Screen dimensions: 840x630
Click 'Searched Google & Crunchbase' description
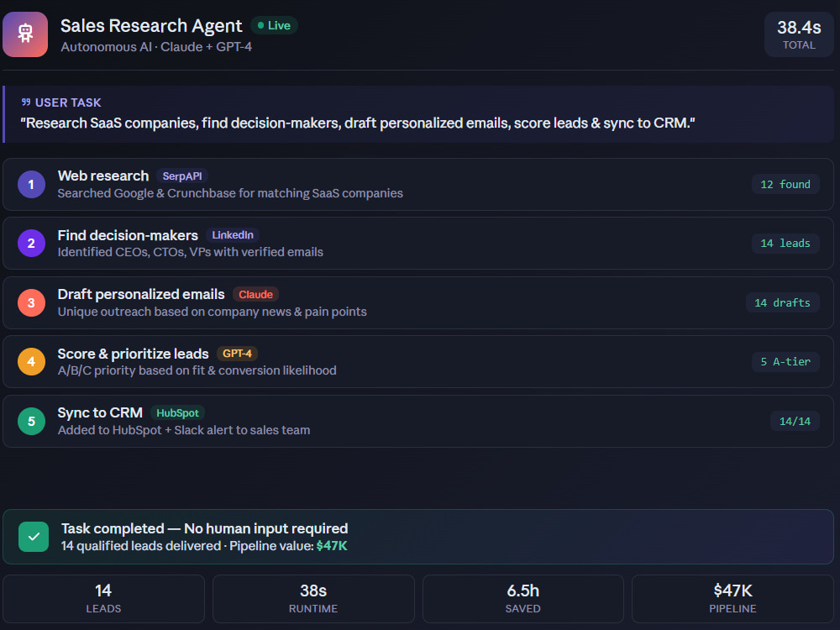click(230, 193)
